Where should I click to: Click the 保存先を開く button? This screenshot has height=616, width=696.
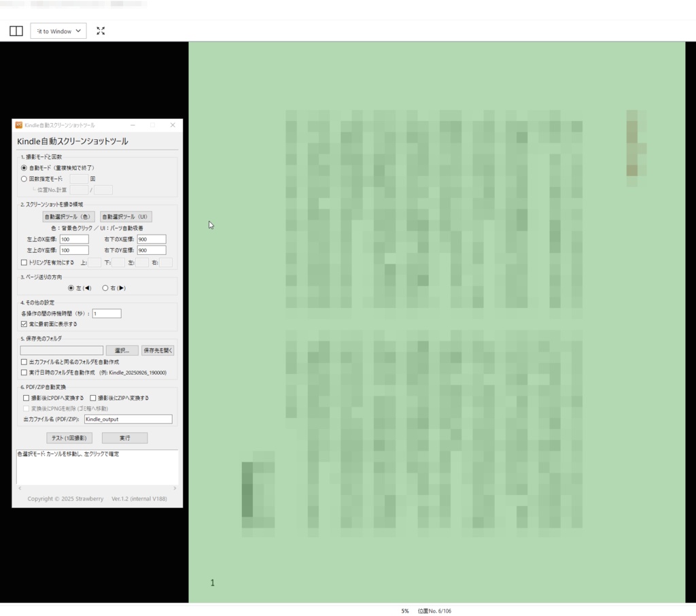(158, 350)
